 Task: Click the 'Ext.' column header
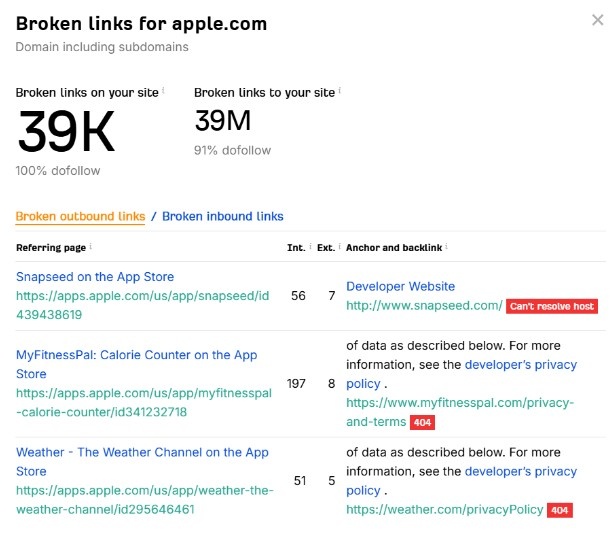click(326, 248)
